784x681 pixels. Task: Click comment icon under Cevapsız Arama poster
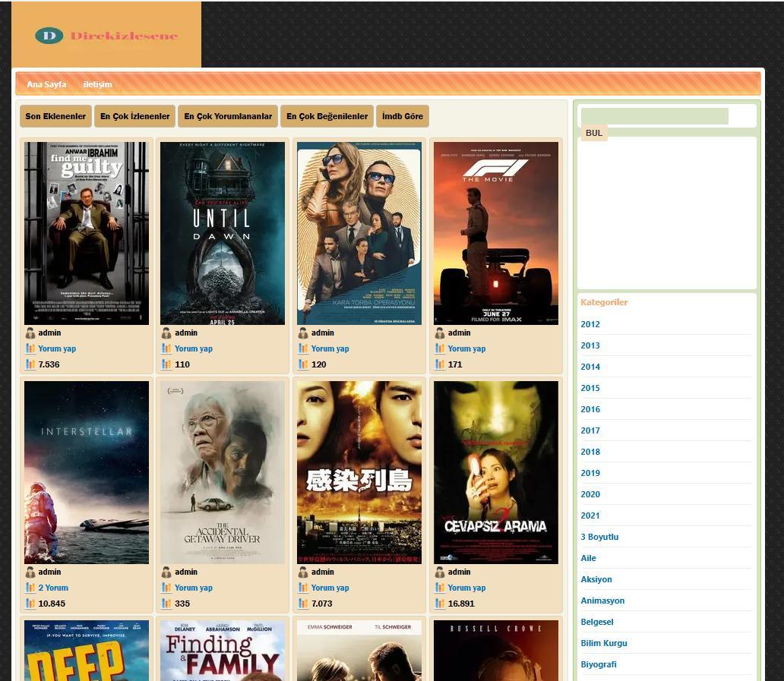coord(440,588)
